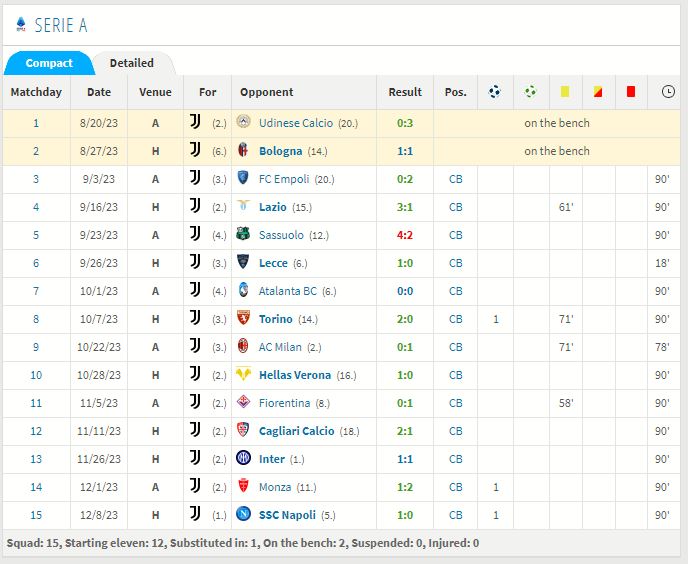The width and height of the screenshot is (688, 564).
Task: Click the Udinese Calcio club crest
Action: (243, 123)
